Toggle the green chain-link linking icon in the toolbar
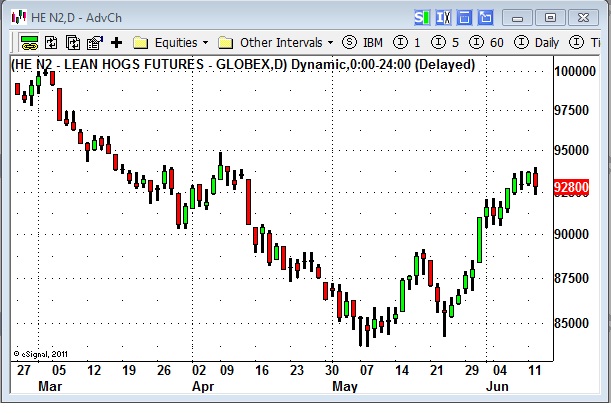The height and width of the screenshot is (414, 611). point(29,42)
